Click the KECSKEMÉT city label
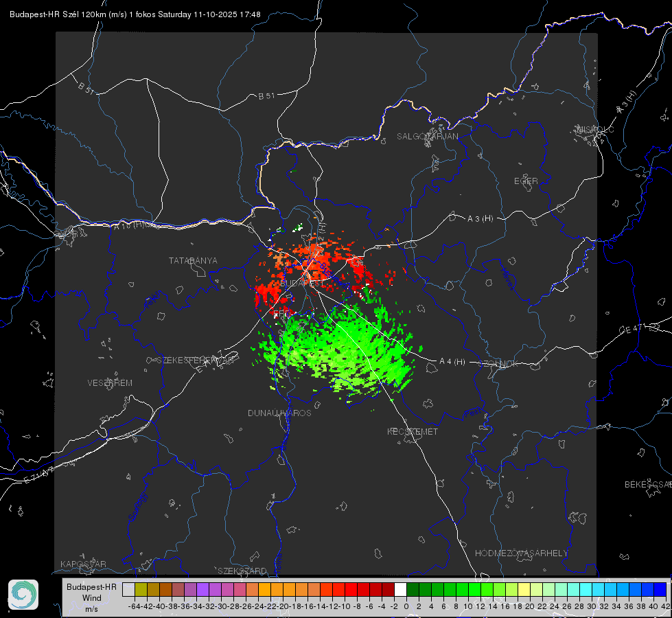Image resolution: width=672 pixels, height=618 pixels. 413,431
